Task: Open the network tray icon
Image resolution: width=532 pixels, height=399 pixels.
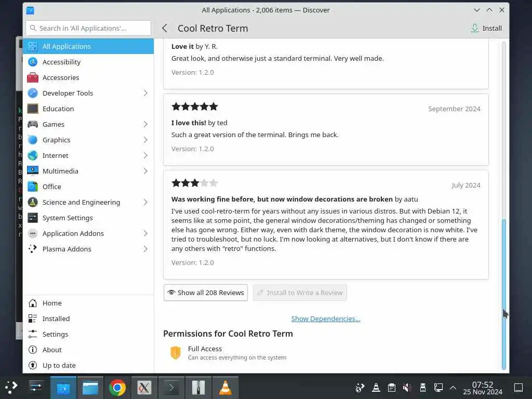Action: 438,388
